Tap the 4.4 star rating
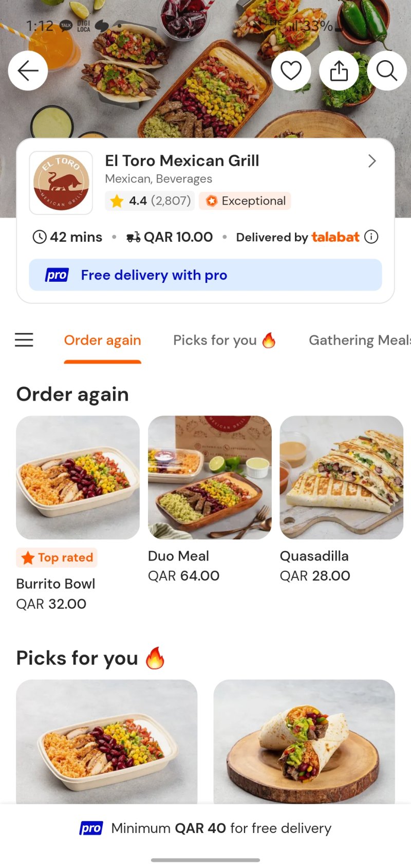This screenshot has height=868, width=411. coord(148,201)
